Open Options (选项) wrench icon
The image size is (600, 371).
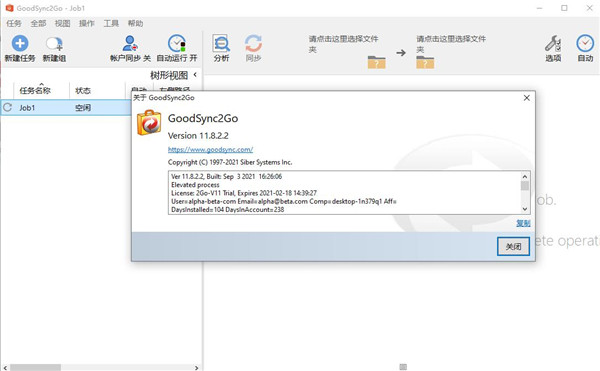click(x=553, y=44)
